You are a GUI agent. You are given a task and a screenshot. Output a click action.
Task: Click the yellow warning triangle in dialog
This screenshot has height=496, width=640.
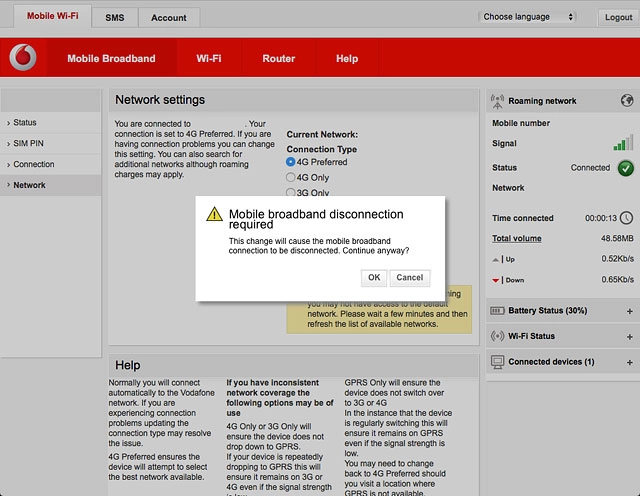point(214,214)
